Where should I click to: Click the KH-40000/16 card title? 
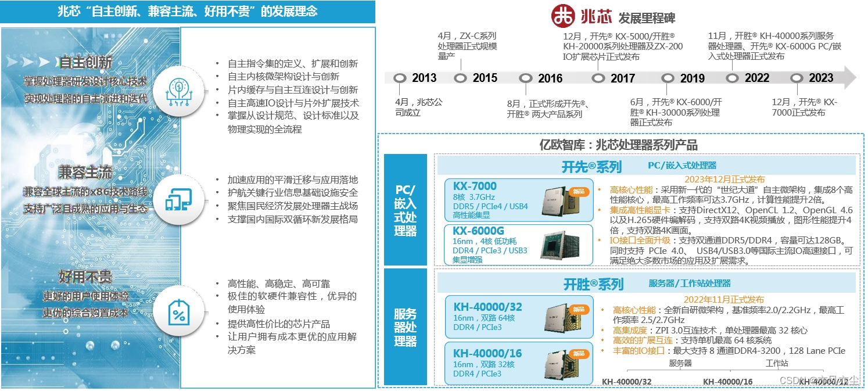pos(487,353)
